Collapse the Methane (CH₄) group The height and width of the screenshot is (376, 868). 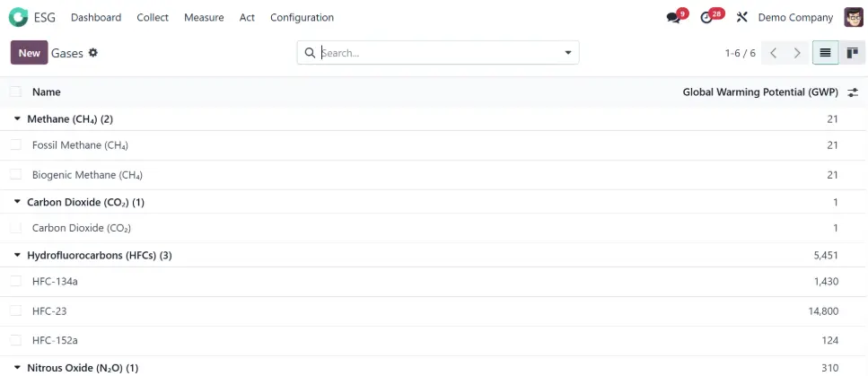pos(17,118)
